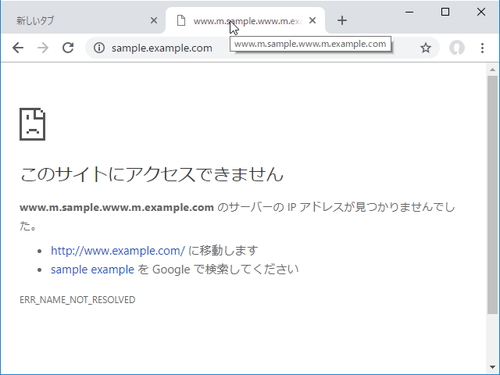Viewport: 500px width, 375px height.
Task: Maximize the Chrome window
Action: pyautogui.click(x=445, y=12)
